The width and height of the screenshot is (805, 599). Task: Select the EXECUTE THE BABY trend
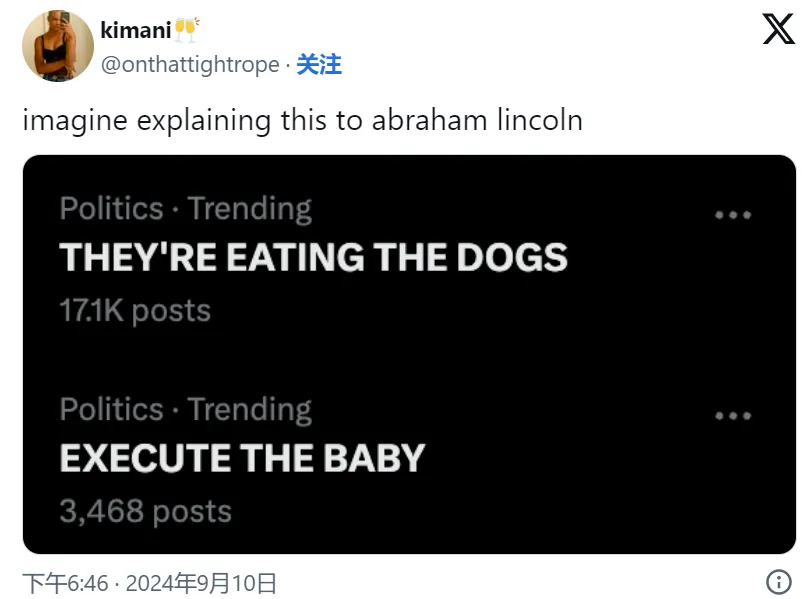242,458
